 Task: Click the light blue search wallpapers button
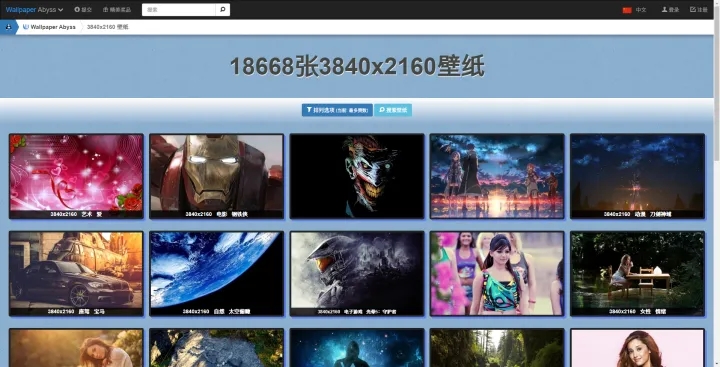pos(393,110)
